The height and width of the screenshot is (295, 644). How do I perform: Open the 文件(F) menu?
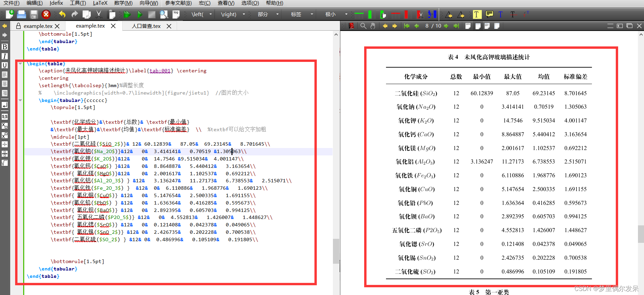(11, 3)
